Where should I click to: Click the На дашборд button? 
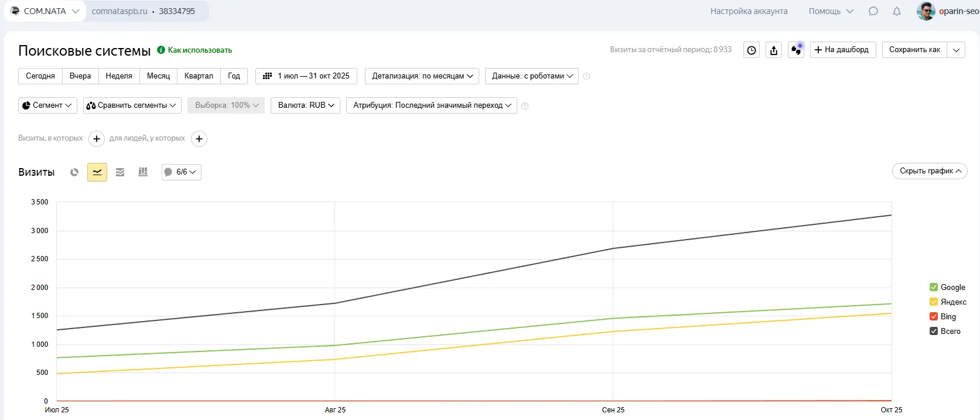842,50
